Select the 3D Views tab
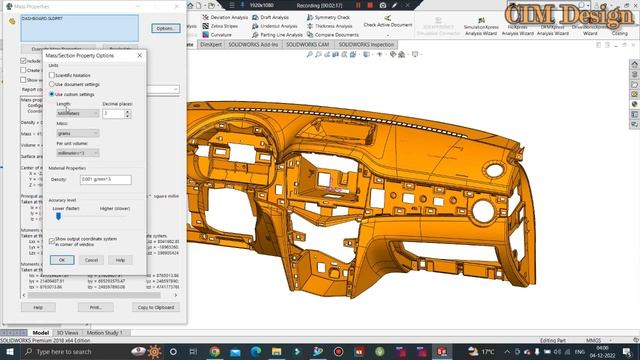Viewport: 640px width, 360px height. pos(67,333)
